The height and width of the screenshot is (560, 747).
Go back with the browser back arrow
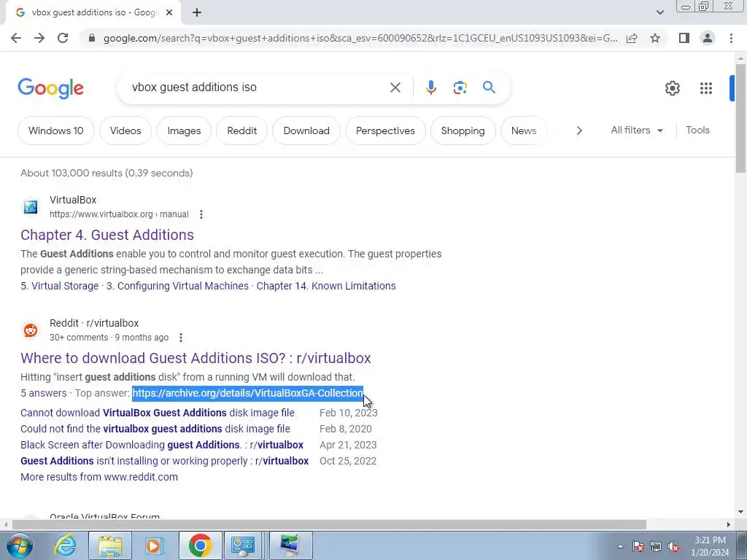point(16,38)
